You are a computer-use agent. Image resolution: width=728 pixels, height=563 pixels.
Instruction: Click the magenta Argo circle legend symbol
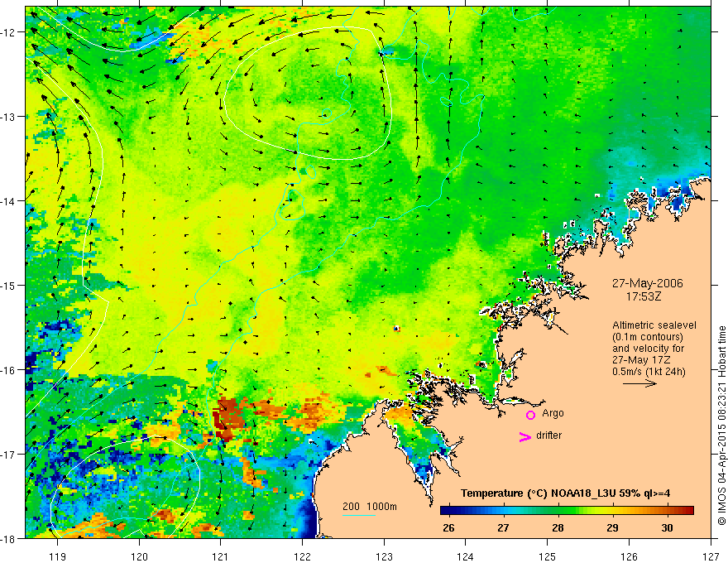click(530, 415)
